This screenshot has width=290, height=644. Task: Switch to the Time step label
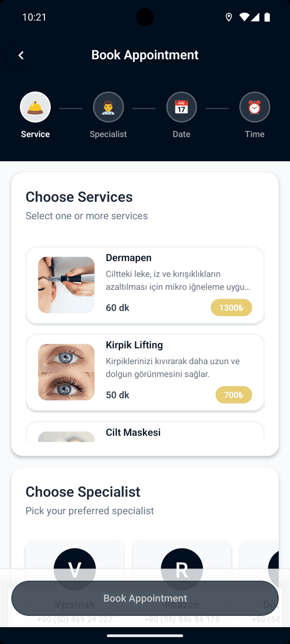click(255, 134)
